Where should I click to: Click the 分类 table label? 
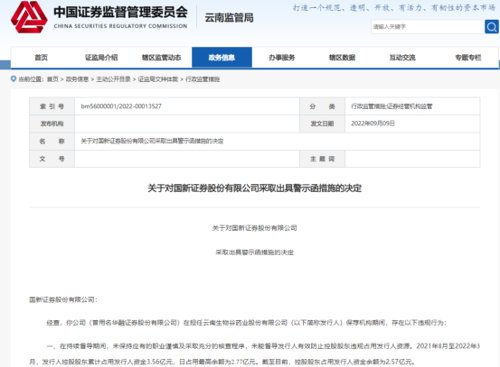(322, 106)
